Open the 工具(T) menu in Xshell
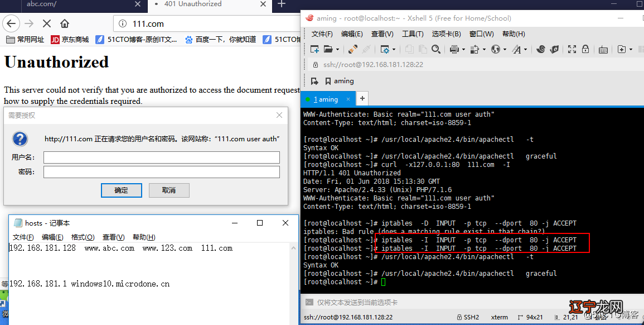This screenshot has height=325, width=644. pyautogui.click(x=413, y=34)
